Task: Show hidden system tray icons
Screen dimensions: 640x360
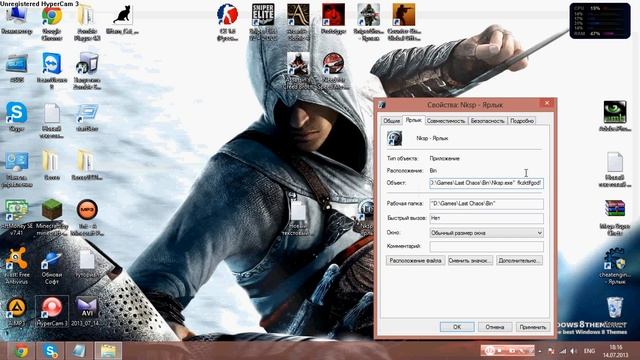Action: (540, 351)
